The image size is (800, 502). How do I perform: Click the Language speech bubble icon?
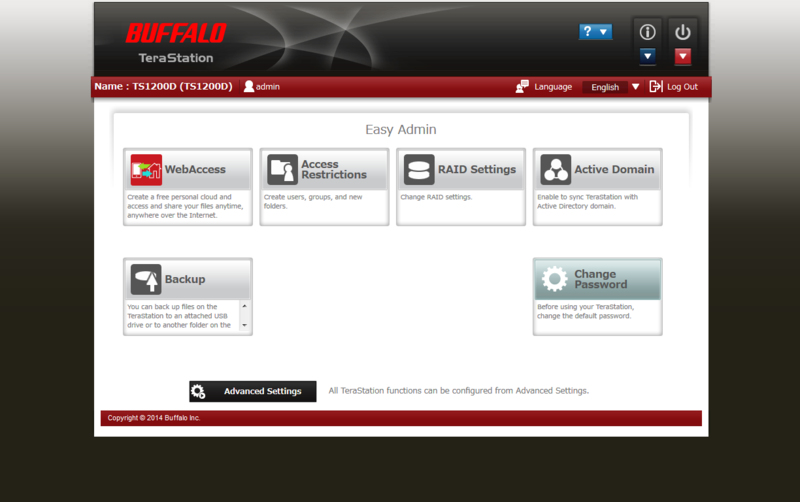(x=522, y=86)
